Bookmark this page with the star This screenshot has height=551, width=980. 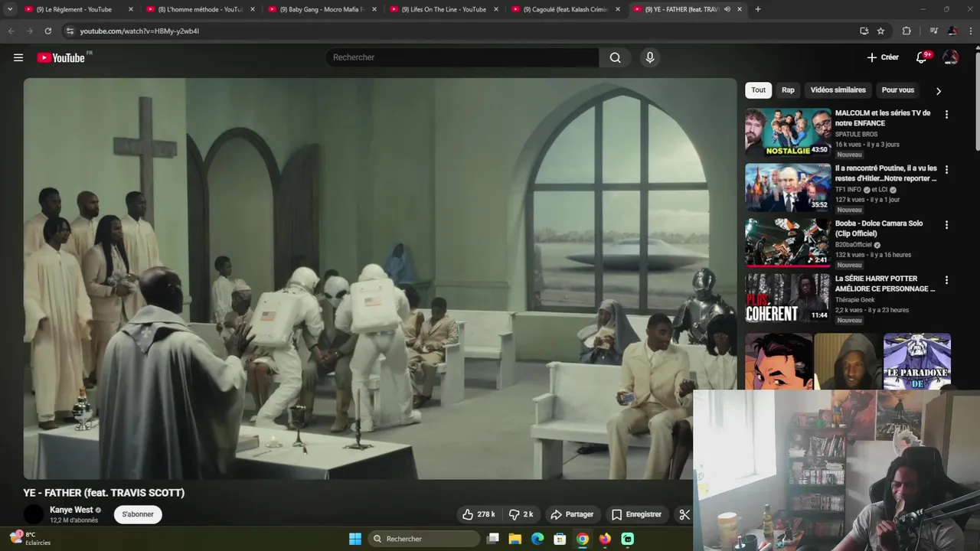point(881,31)
